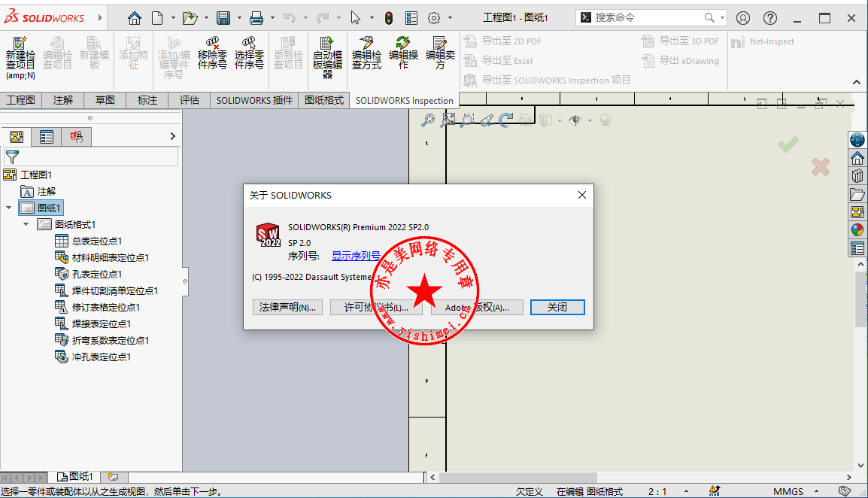Select the 图纸1 sheet tab at bottom
Viewport: 868px width, 498px height.
point(75,476)
